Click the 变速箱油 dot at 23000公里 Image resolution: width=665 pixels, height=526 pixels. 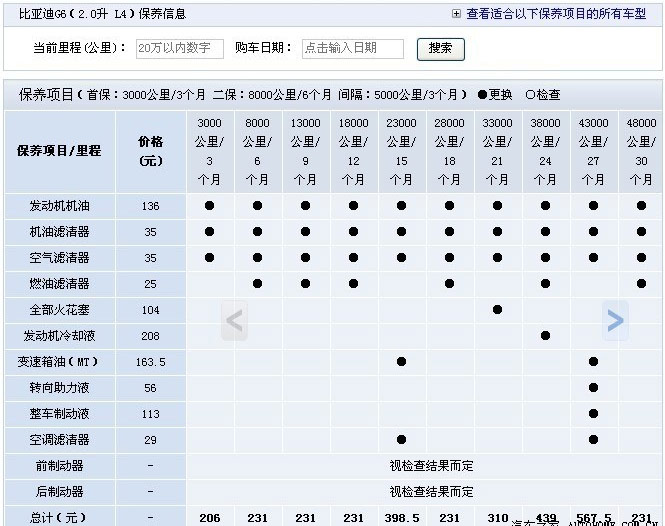click(401, 361)
